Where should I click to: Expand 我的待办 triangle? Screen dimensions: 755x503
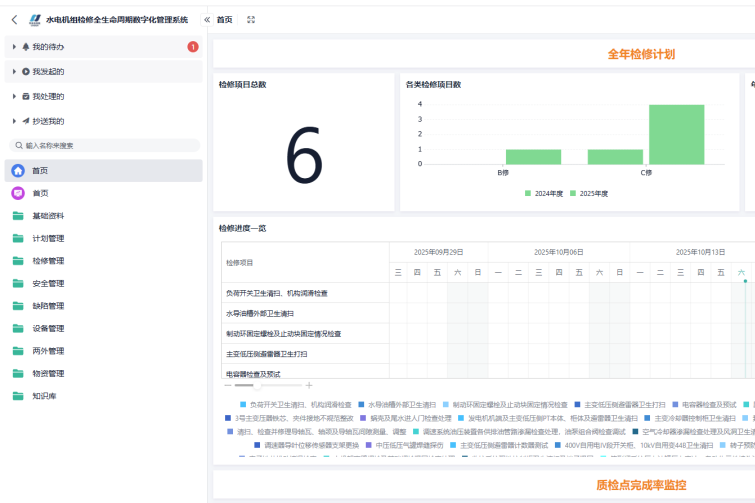pyautogui.click(x=14, y=47)
